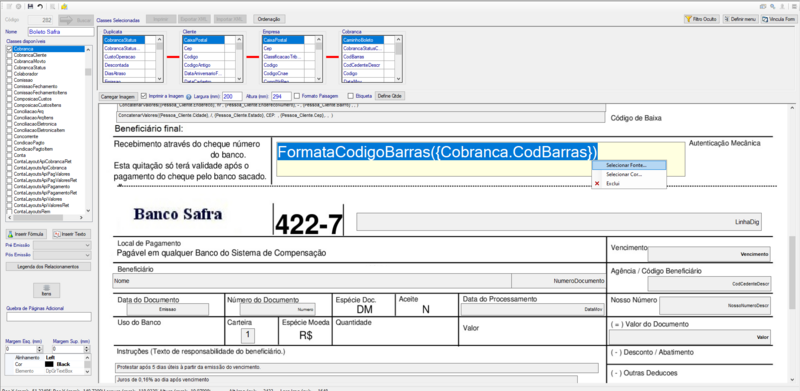Click the greyed list icon next to Undo
The height and width of the screenshot is (391, 800).
point(53,6)
